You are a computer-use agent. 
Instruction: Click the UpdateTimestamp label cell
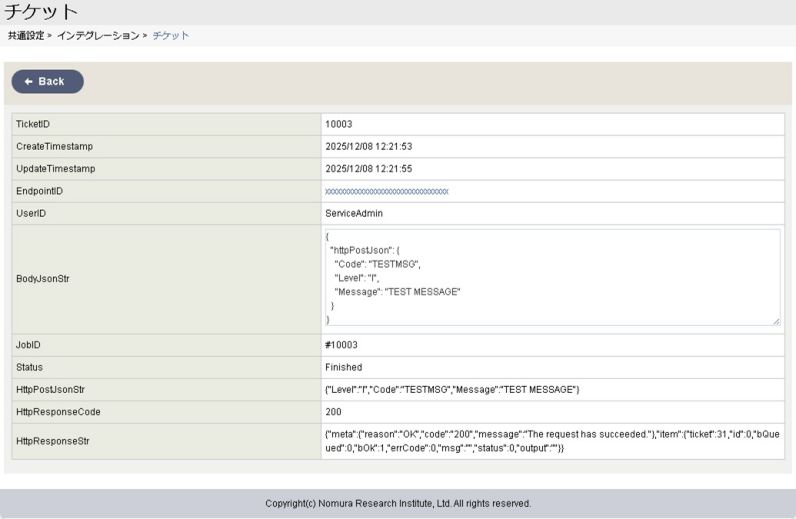click(x=167, y=169)
